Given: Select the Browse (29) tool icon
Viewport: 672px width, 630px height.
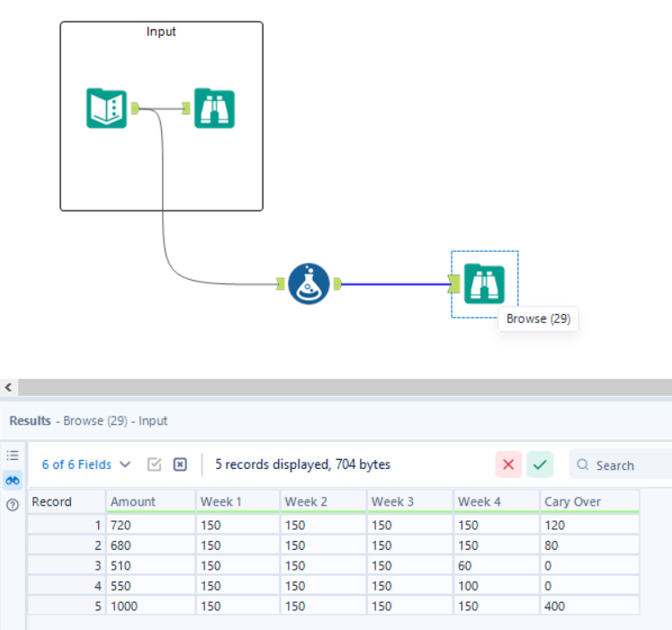Looking at the screenshot, I should (484, 283).
